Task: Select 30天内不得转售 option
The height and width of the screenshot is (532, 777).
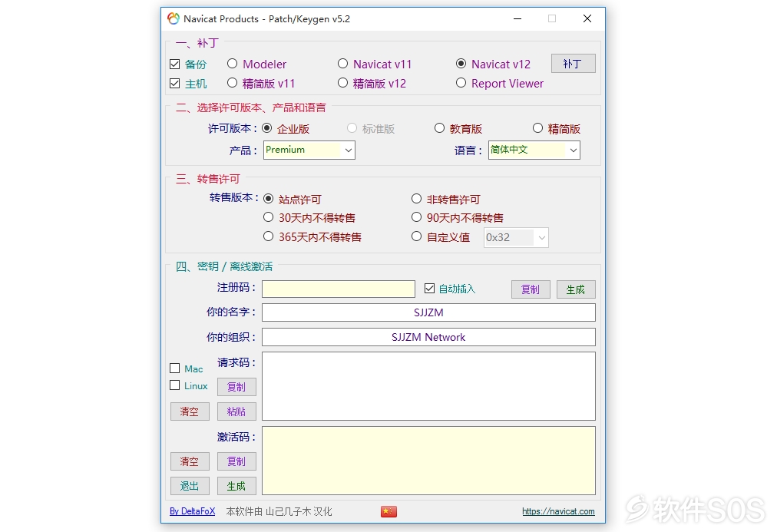Action: click(268, 217)
